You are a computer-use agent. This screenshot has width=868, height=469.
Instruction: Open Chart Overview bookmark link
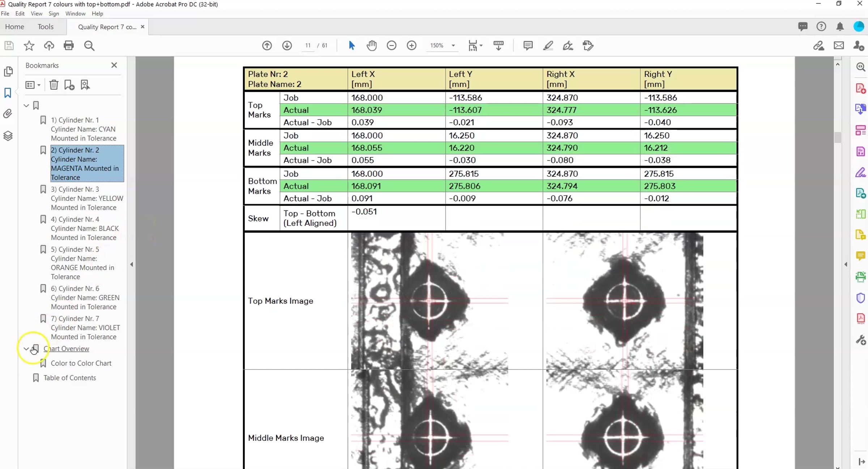click(66, 349)
